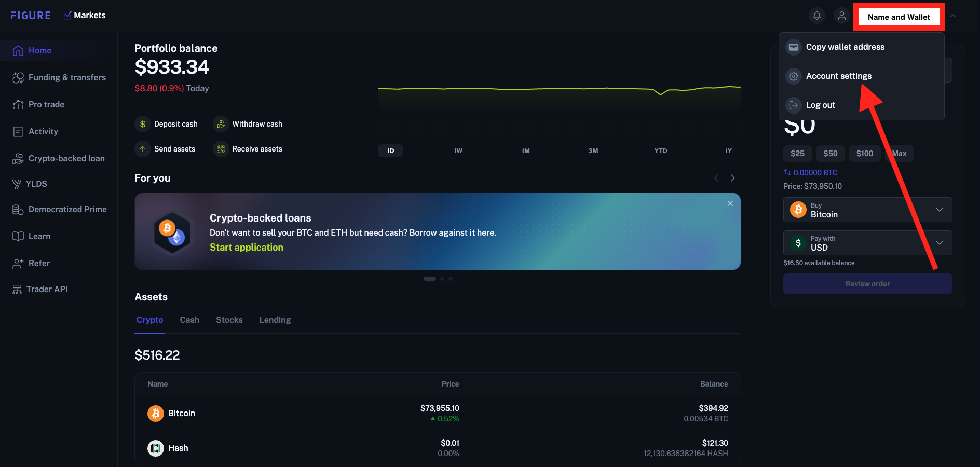This screenshot has height=467, width=980.
Task: Select Copy wallet address menu item
Action: tap(862, 47)
